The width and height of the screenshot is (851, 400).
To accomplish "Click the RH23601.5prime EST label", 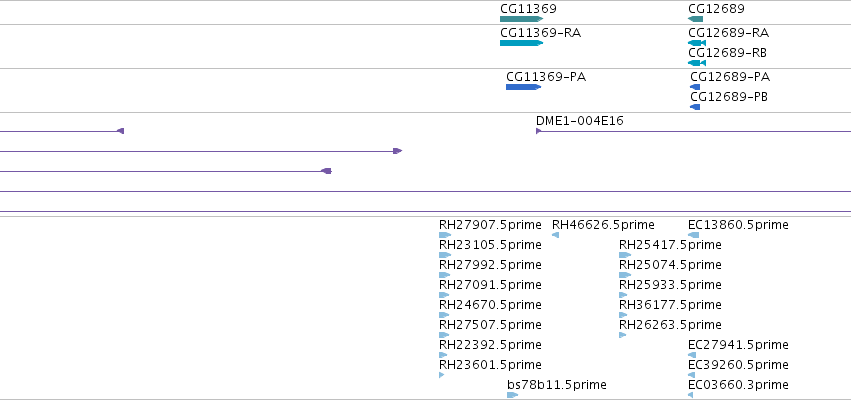I will pyautogui.click(x=490, y=365).
